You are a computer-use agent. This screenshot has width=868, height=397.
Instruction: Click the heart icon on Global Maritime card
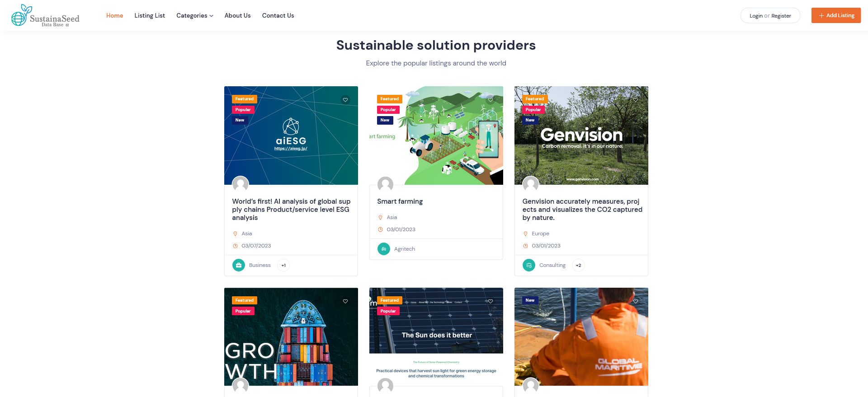coord(636,301)
